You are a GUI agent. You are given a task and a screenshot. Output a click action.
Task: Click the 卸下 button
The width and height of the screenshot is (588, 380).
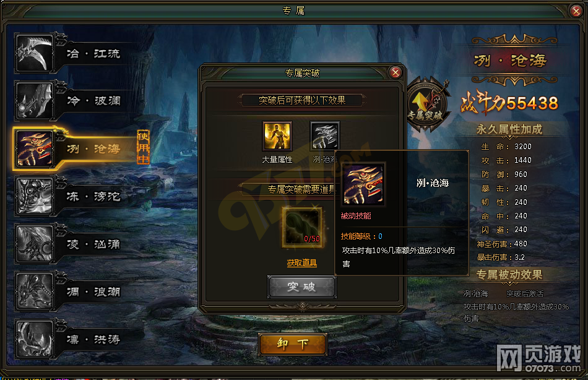point(293,343)
